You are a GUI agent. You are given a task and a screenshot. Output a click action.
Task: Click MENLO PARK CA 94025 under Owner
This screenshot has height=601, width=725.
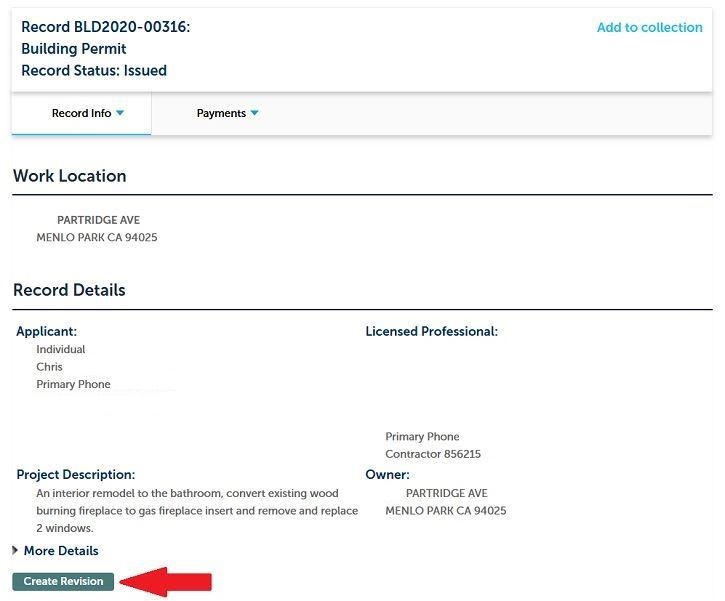(446, 511)
